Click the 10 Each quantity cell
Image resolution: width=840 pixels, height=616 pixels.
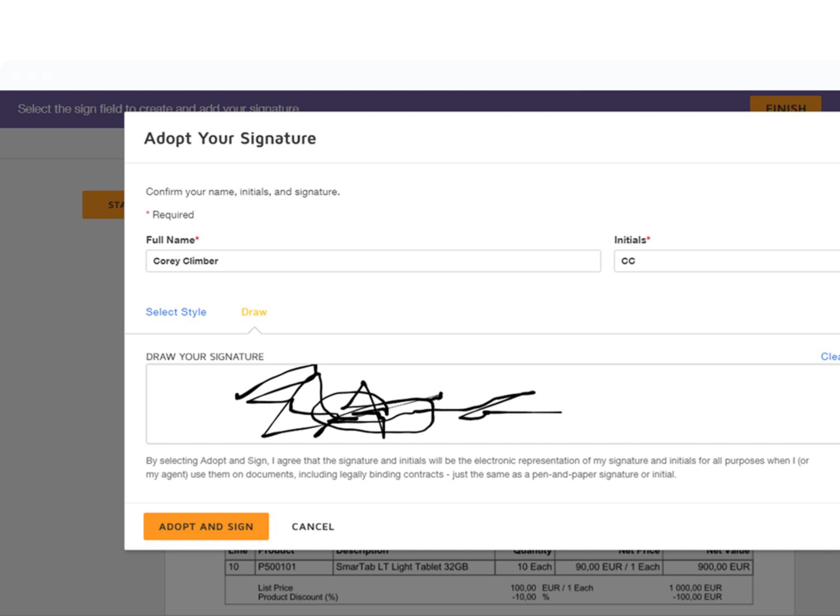click(534, 567)
